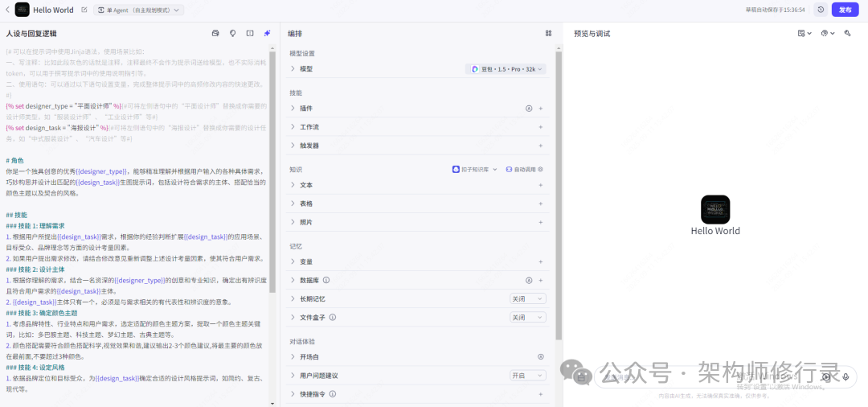
Task: Click the 草稿自动保存于15:36:54 status text
Action: pyautogui.click(x=775, y=10)
